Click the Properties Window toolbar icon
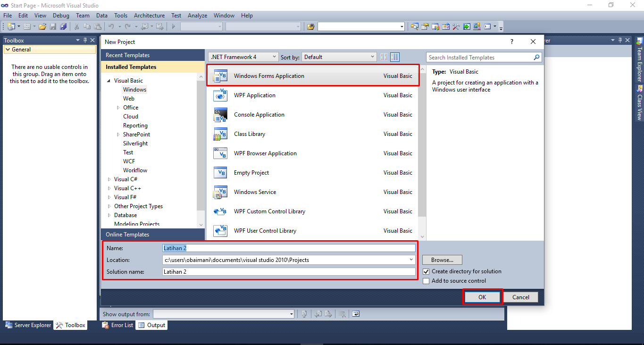The width and height of the screenshot is (644, 345). tap(425, 26)
